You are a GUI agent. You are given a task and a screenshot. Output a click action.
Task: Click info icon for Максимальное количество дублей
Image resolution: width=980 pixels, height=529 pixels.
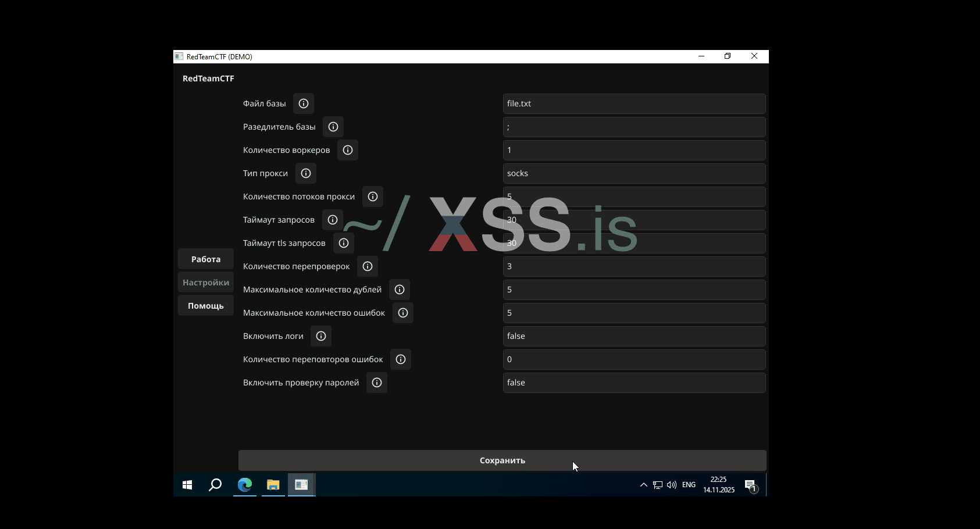click(x=400, y=289)
